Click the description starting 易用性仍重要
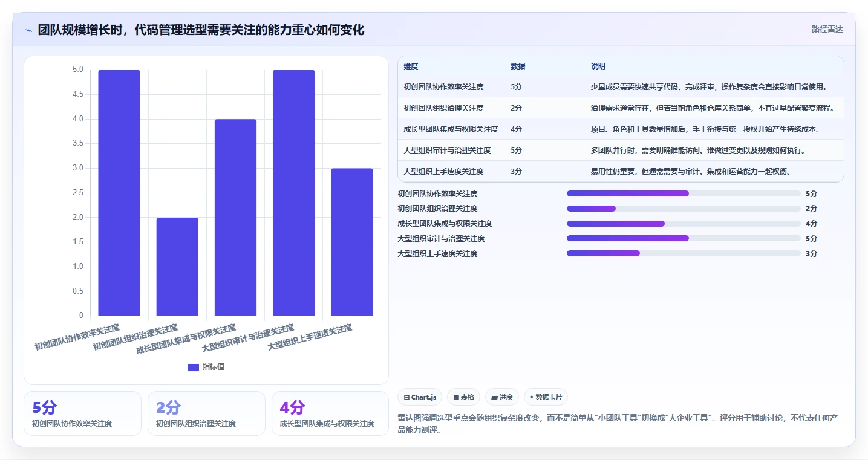Screen dimensions: 868x460 pos(690,172)
